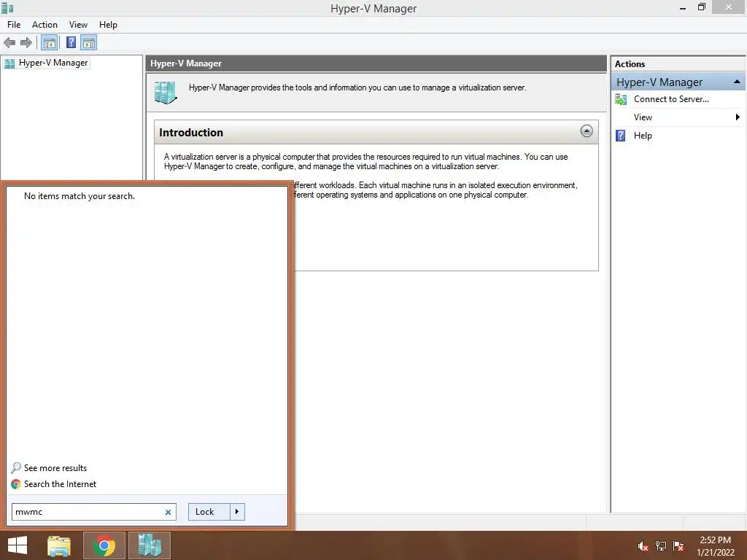Click the magnifier icon beside See more results

16,467
